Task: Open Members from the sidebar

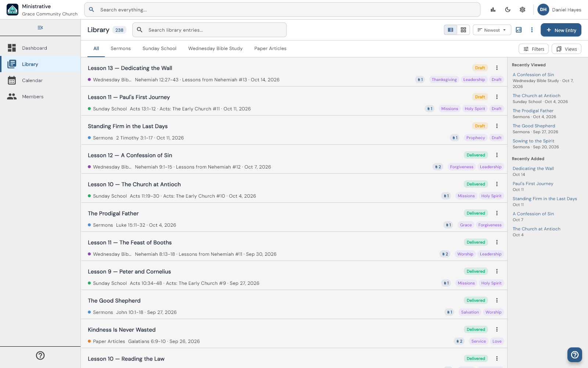Action: click(40, 96)
